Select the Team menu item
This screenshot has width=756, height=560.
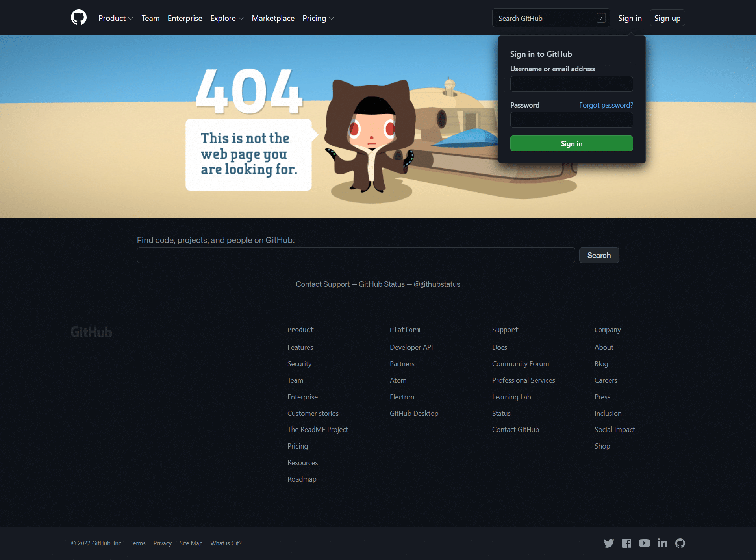[150, 18]
